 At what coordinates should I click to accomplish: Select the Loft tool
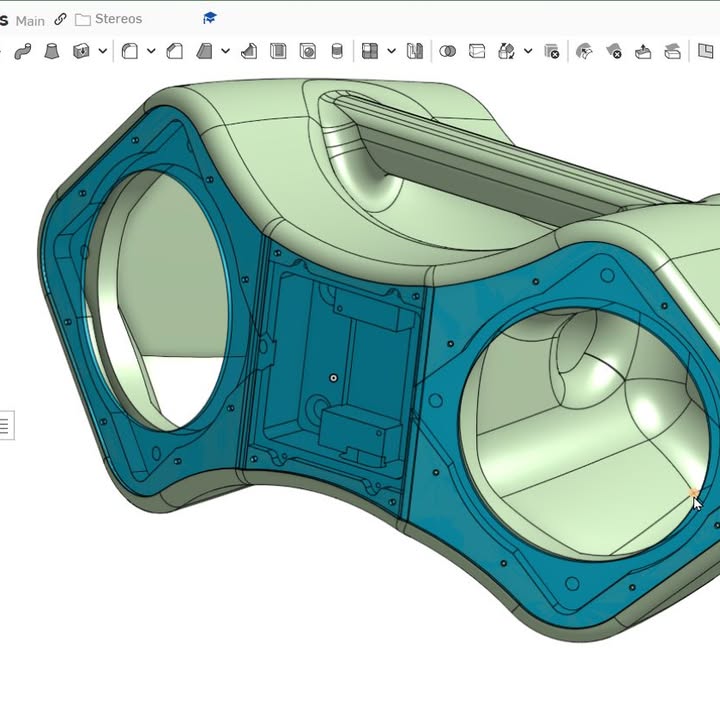[x=52, y=51]
